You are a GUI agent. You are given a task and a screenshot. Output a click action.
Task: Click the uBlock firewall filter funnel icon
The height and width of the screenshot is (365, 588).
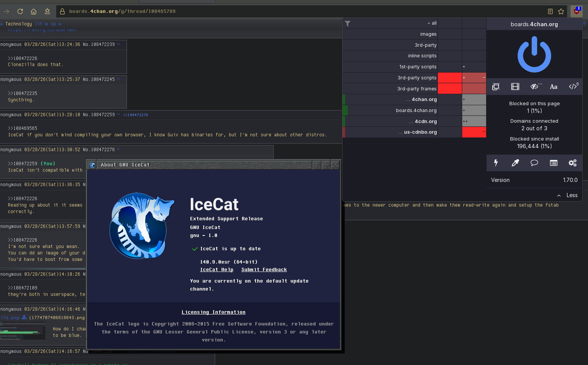347,24
